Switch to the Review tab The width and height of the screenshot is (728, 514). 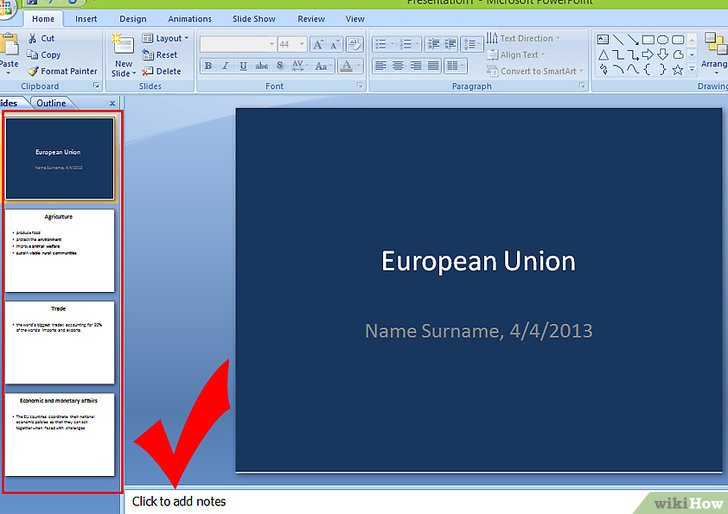click(x=311, y=19)
